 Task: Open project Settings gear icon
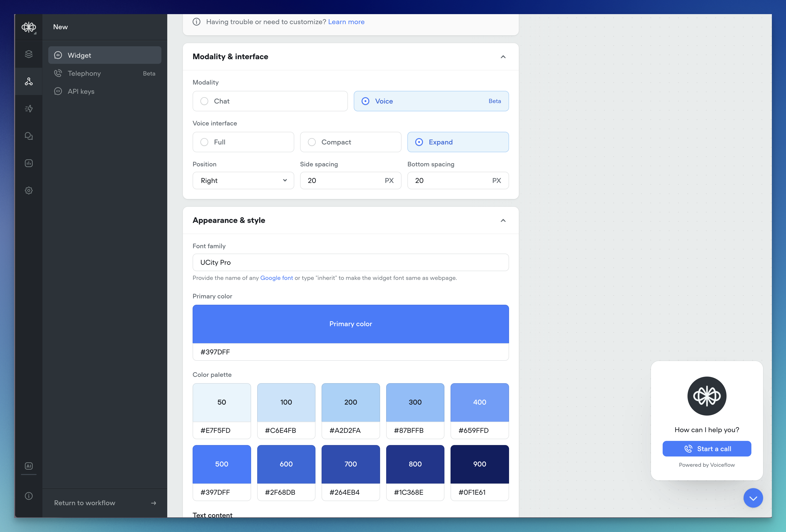click(29, 190)
